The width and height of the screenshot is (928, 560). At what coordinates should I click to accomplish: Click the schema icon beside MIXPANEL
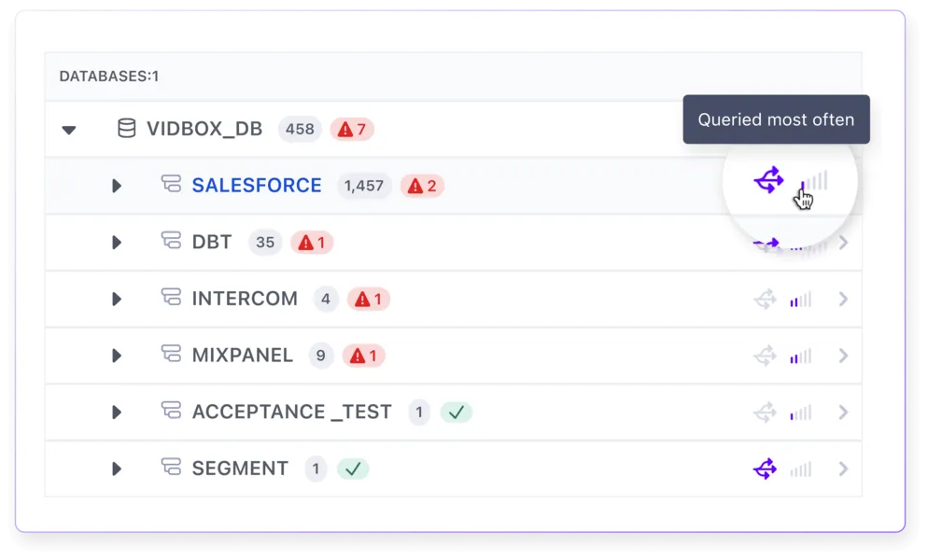click(172, 356)
